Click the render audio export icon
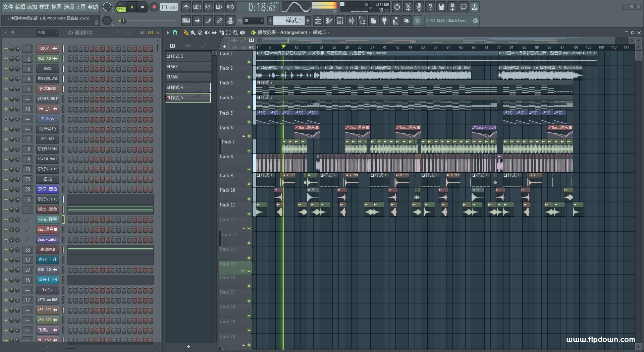Image resolution: width=644 pixels, height=352 pixels. [452, 7]
